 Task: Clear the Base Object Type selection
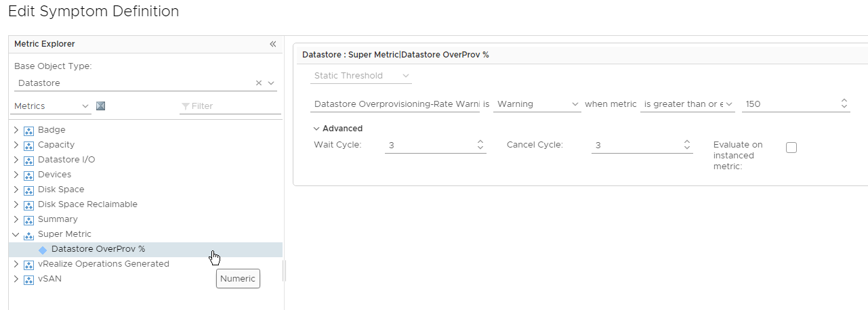(x=258, y=83)
